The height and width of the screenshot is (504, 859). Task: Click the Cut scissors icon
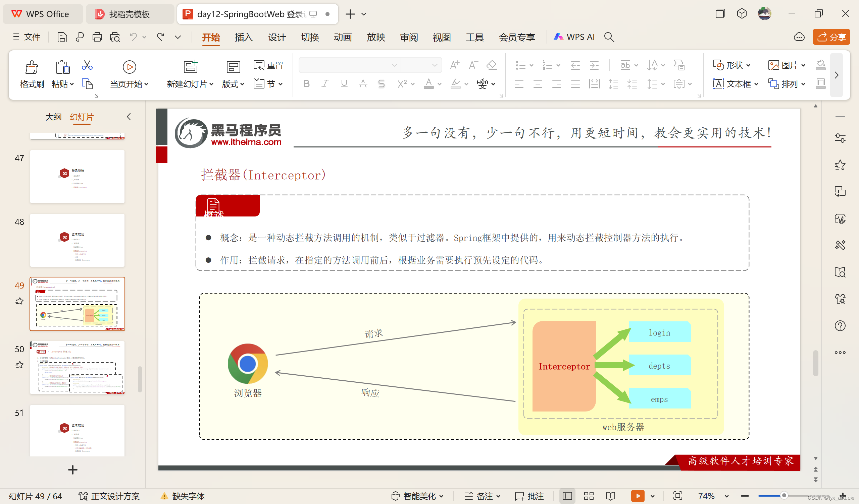pyautogui.click(x=87, y=65)
